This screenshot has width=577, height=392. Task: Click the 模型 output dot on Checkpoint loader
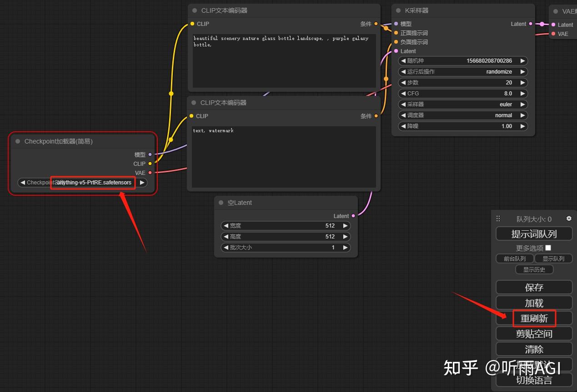(x=150, y=154)
